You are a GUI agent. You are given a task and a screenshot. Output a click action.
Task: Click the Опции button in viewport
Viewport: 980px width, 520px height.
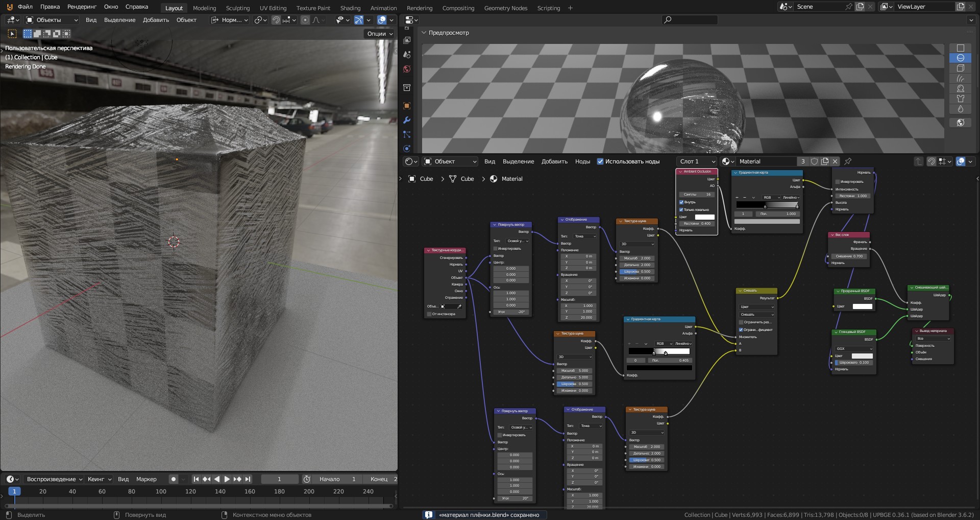pyautogui.click(x=380, y=34)
